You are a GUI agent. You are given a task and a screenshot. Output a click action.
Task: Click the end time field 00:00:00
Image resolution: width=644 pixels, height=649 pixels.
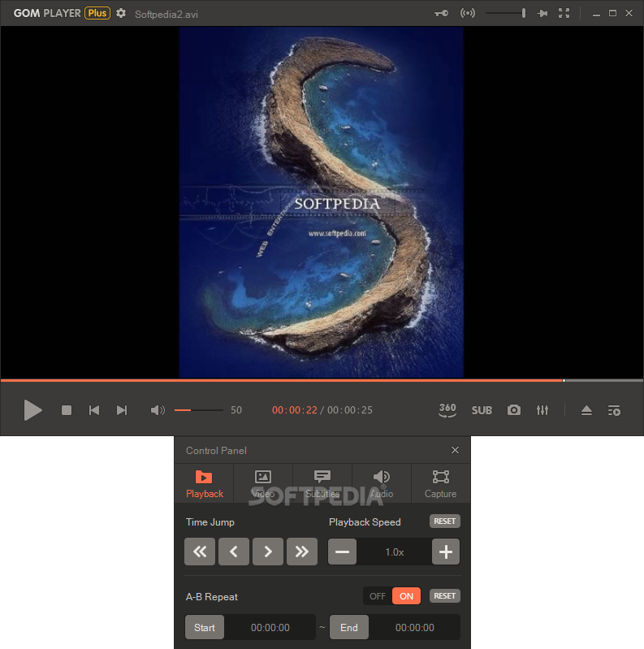tap(415, 628)
